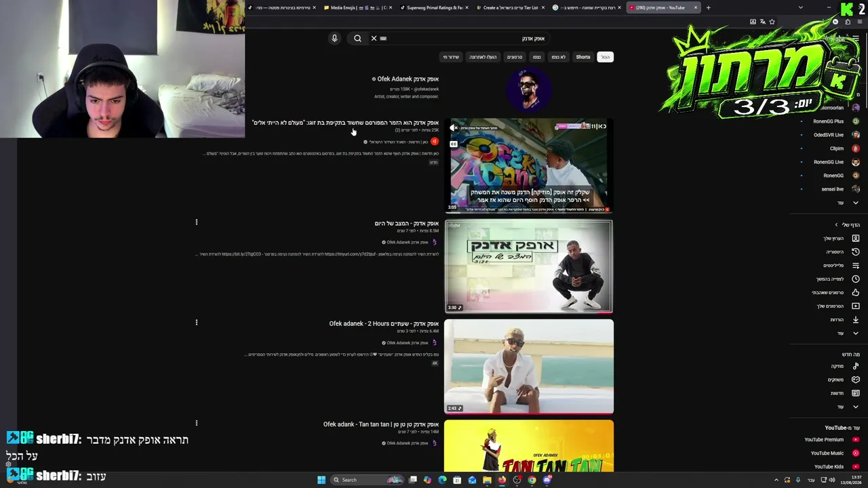Bookmark this page with the star icon
Viewport: 868px width, 488px height.
point(772,22)
